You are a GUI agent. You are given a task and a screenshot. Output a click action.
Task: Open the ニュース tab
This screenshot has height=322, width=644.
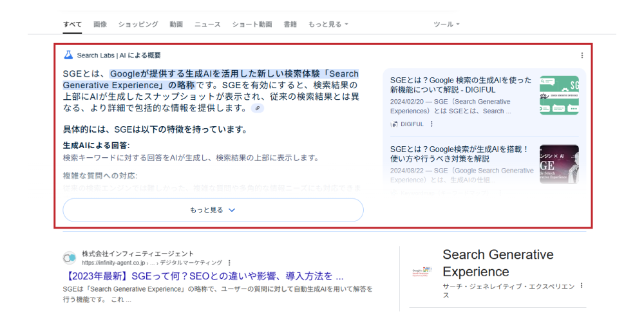[207, 24]
